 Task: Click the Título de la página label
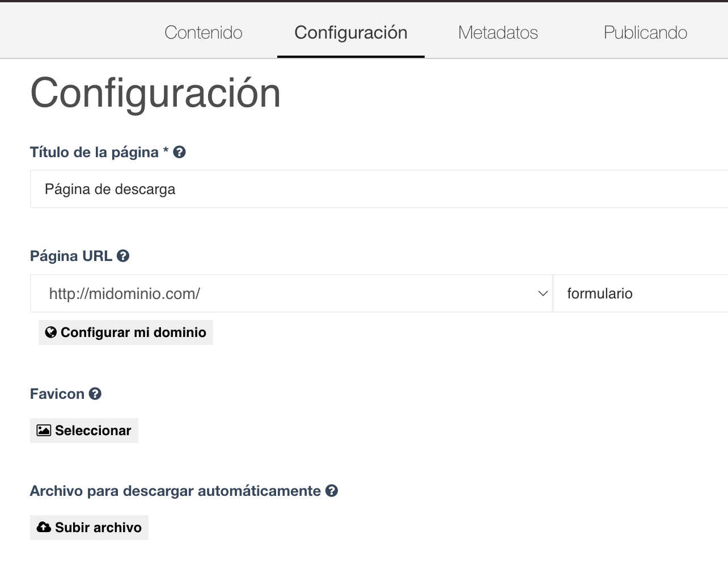94,152
